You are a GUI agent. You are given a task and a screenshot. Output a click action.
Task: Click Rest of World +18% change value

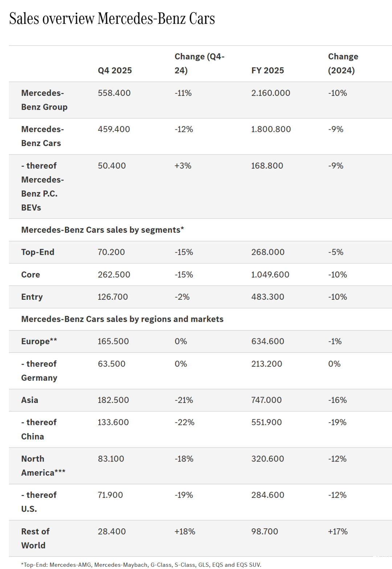185,532
